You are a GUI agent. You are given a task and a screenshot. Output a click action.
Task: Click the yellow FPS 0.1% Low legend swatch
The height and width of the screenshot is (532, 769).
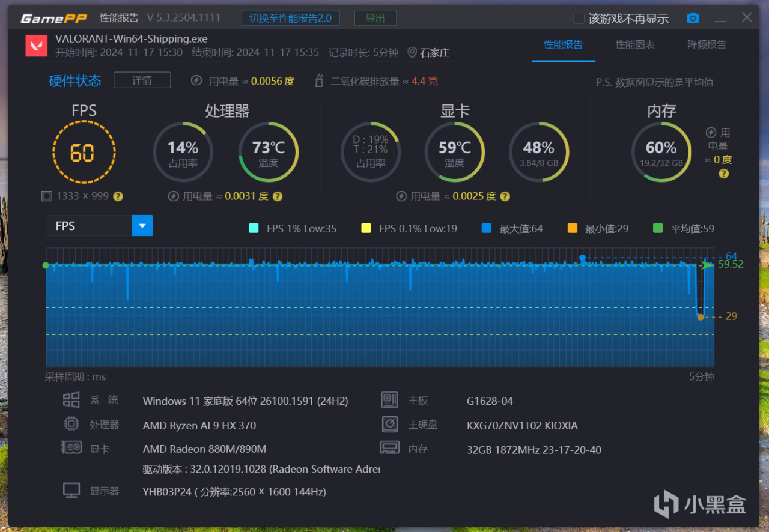[366, 228]
